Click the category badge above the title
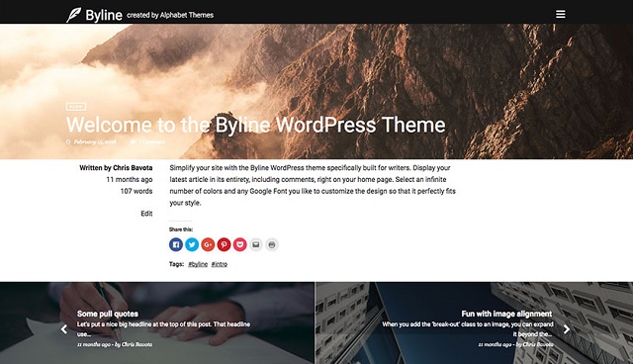633x364 pixels. (76, 107)
